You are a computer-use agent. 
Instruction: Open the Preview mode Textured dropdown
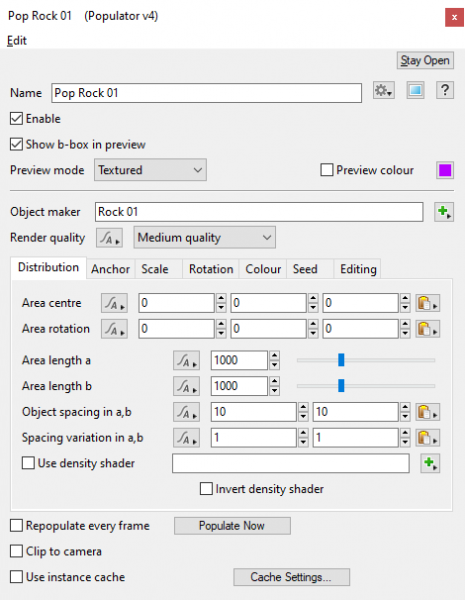pos(150,170)
